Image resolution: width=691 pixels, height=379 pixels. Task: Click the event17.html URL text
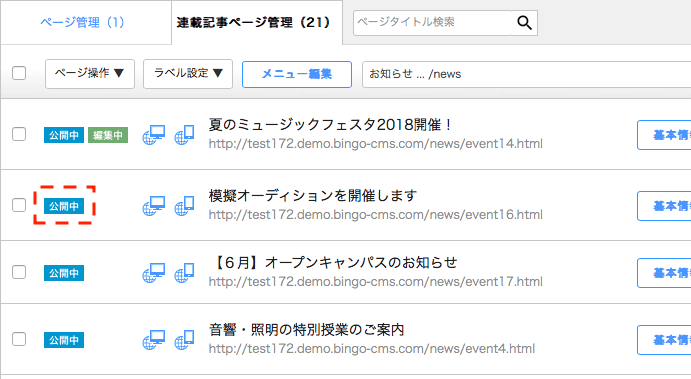click(375, 282)
